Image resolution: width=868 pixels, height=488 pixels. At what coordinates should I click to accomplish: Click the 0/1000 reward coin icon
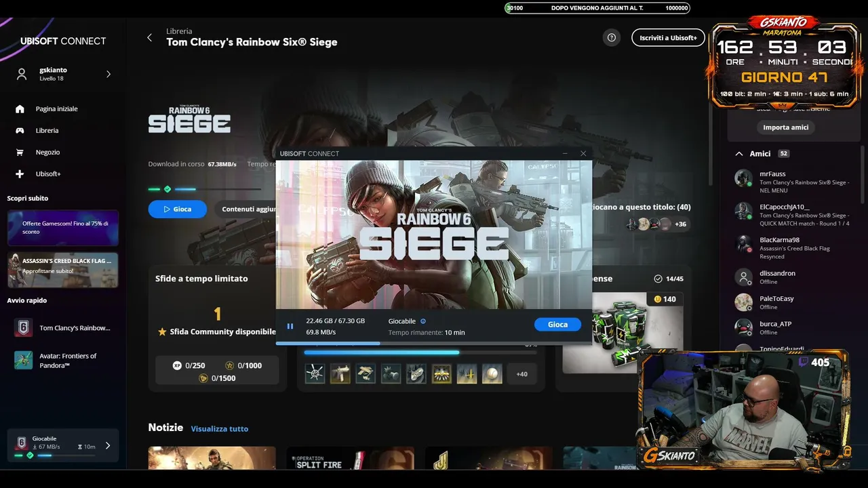[230, 365]
